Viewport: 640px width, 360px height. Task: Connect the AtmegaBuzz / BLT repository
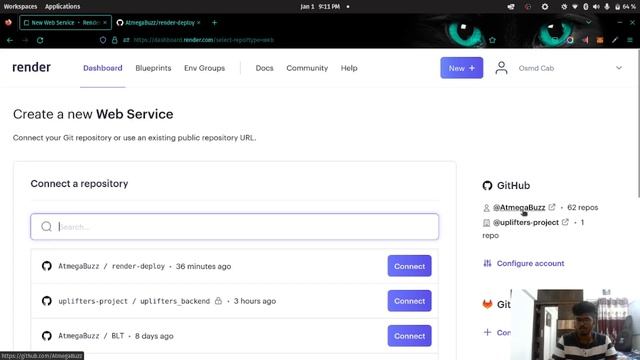click(x=409, y=336)
